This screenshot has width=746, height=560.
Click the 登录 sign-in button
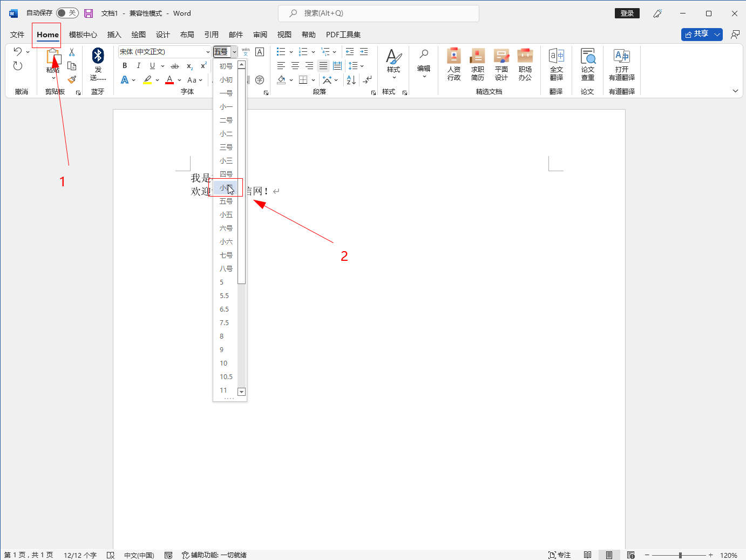point(627,14)
